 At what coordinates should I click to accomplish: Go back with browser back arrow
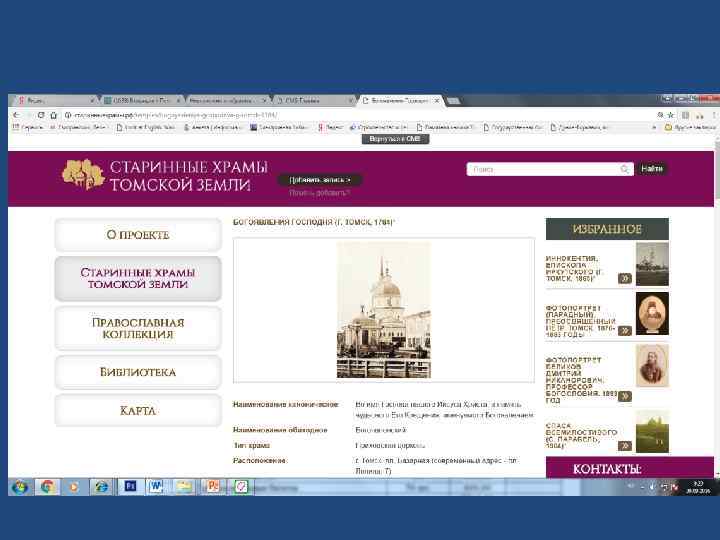[17, 115]
